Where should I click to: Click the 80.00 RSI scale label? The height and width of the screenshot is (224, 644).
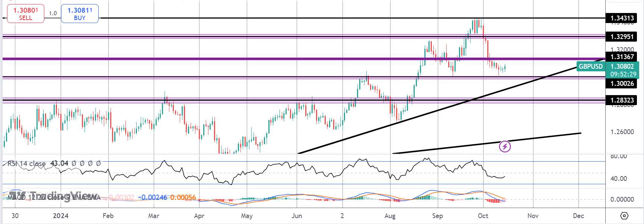point(619,156)
